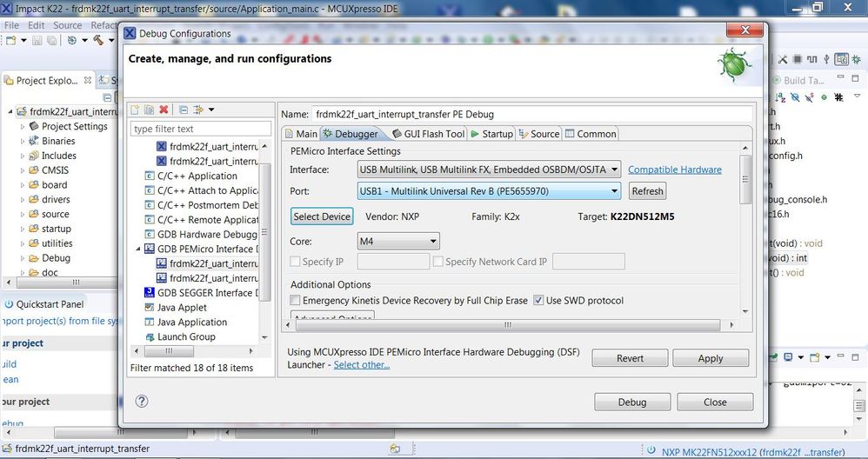Click the green dot filter icon in the outline toolbar

[x=824, y=97]
